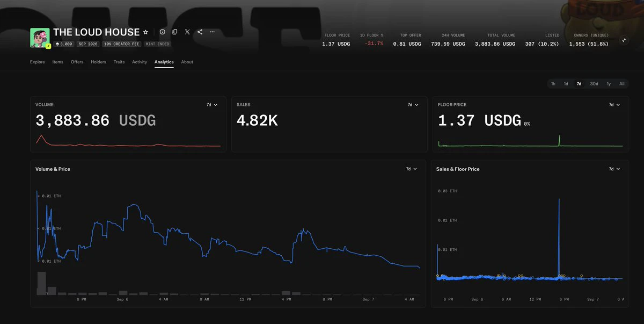View the Traits tab
Viewport: 644px width, 324px height.
[119, 62]
